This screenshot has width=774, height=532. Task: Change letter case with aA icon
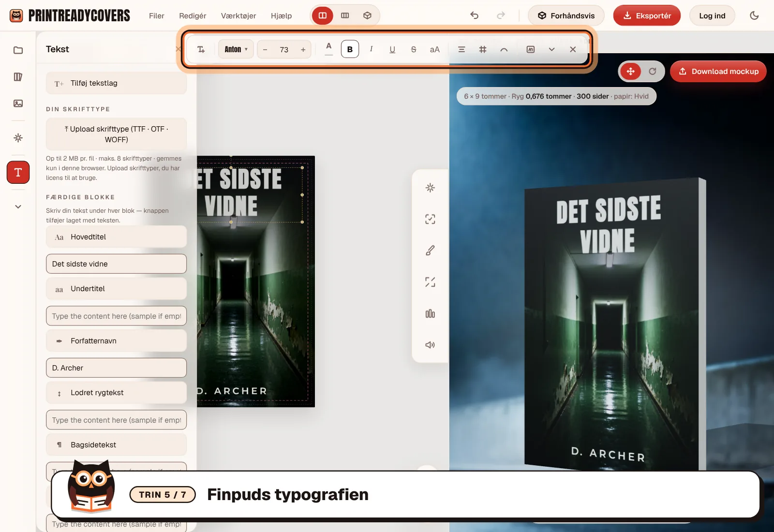pyautogui.click(x=435, y=49)
